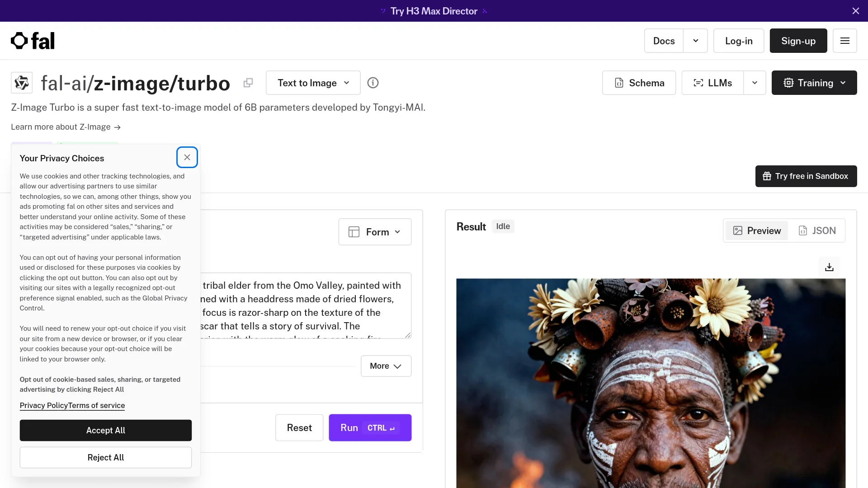The image size is (868, 488).
Task: Open the Privacy Policy link
Action: [x=44, y=405]
